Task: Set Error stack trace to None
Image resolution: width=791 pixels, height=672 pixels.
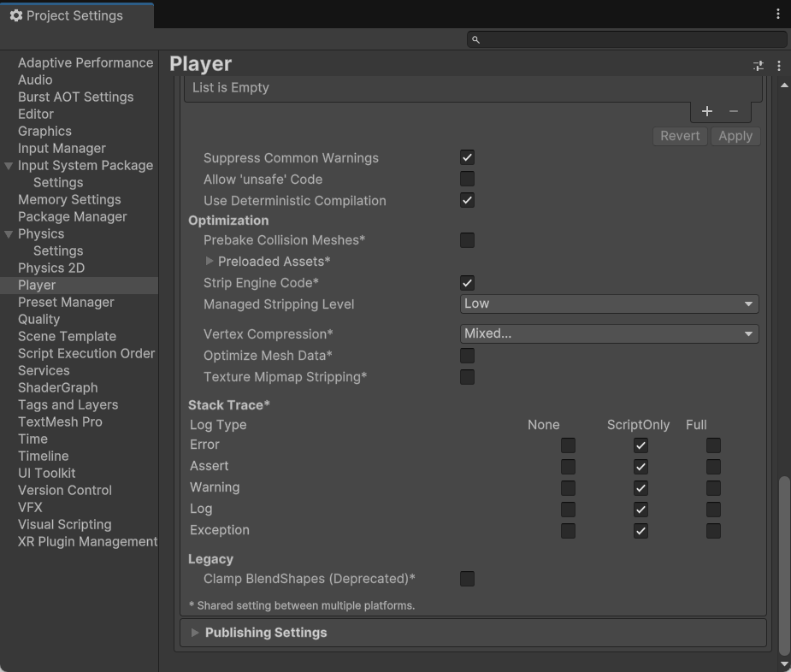Action: 568,445
